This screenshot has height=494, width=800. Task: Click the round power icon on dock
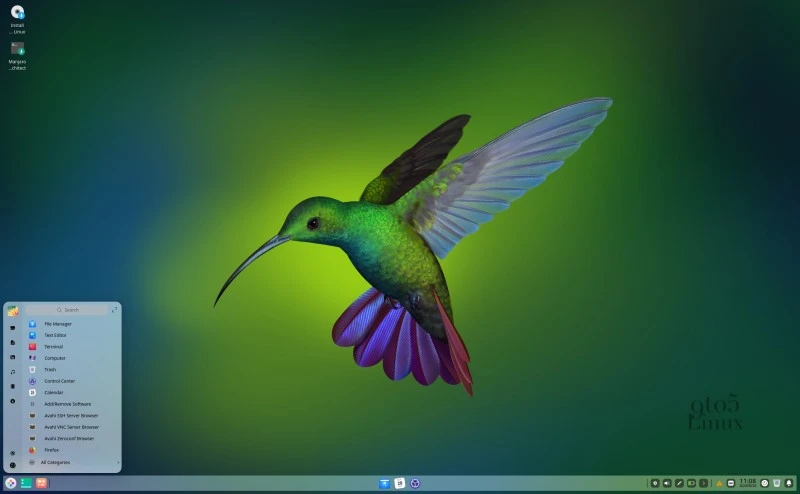(x=765, y=483)
